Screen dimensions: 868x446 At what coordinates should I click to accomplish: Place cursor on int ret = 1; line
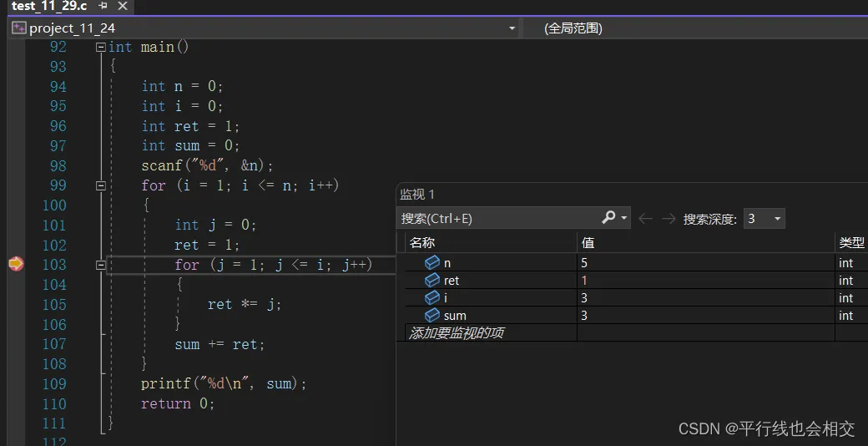tap(190, 126)
